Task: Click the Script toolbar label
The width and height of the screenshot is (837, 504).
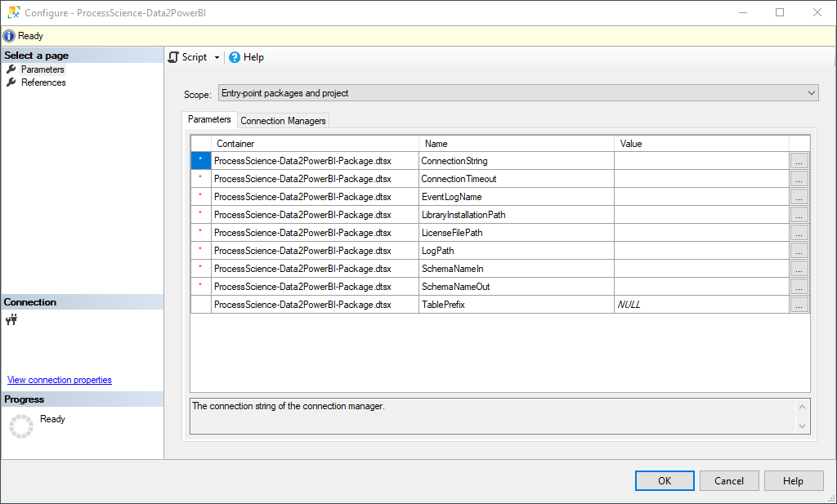Action: tap(195, 57)
